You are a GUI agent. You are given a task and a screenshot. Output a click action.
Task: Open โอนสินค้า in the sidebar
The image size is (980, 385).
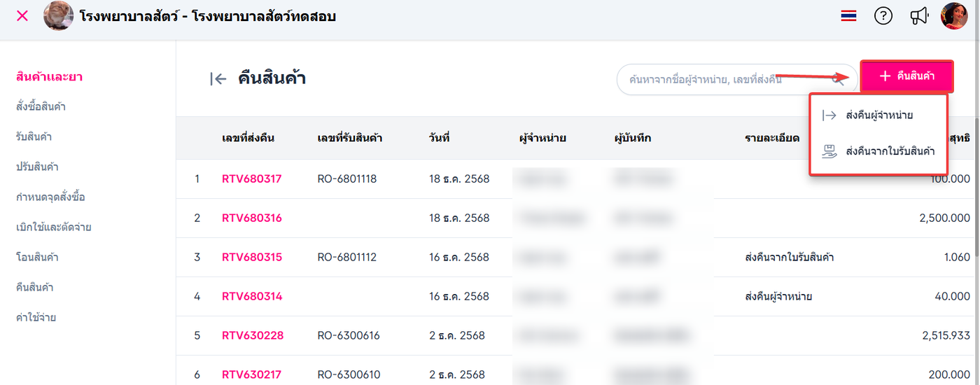37,257
